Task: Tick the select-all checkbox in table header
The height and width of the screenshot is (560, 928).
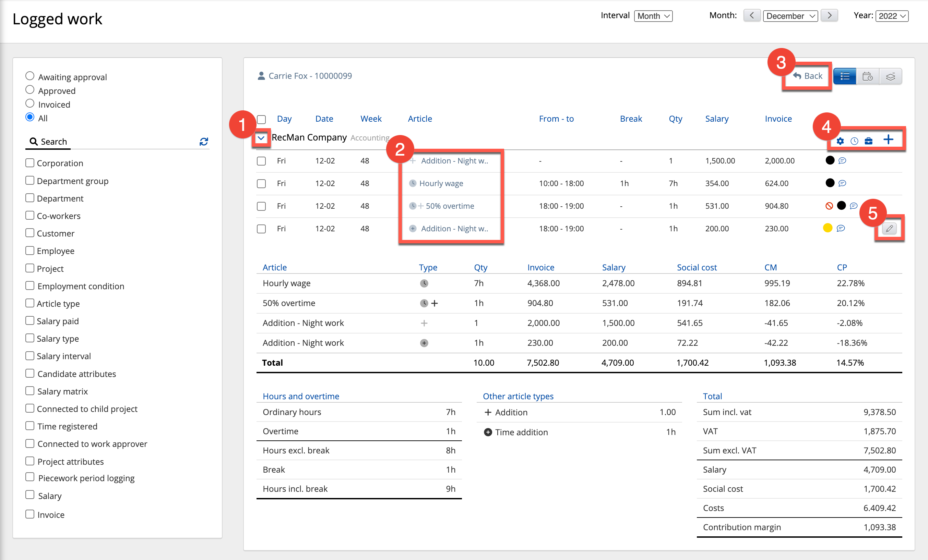Action: (x=261, y=119)
